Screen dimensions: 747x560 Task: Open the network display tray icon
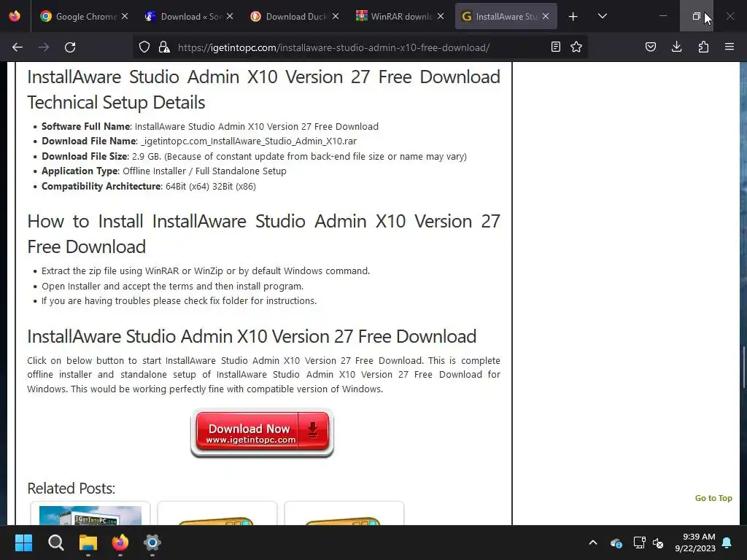[639, 542]
